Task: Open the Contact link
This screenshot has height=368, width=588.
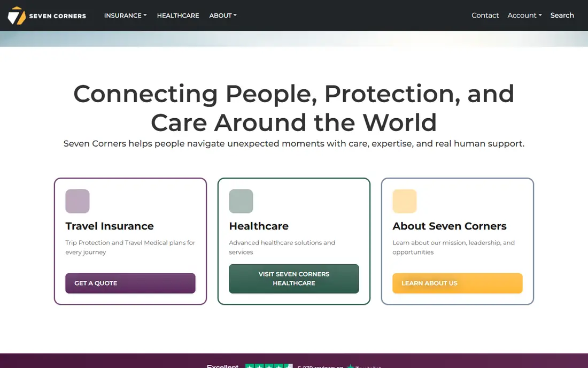Action: click(485, 16)
